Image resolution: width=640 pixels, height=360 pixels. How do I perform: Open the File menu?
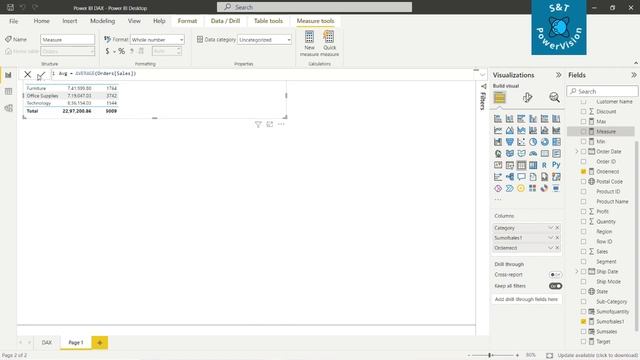point(13,21)
